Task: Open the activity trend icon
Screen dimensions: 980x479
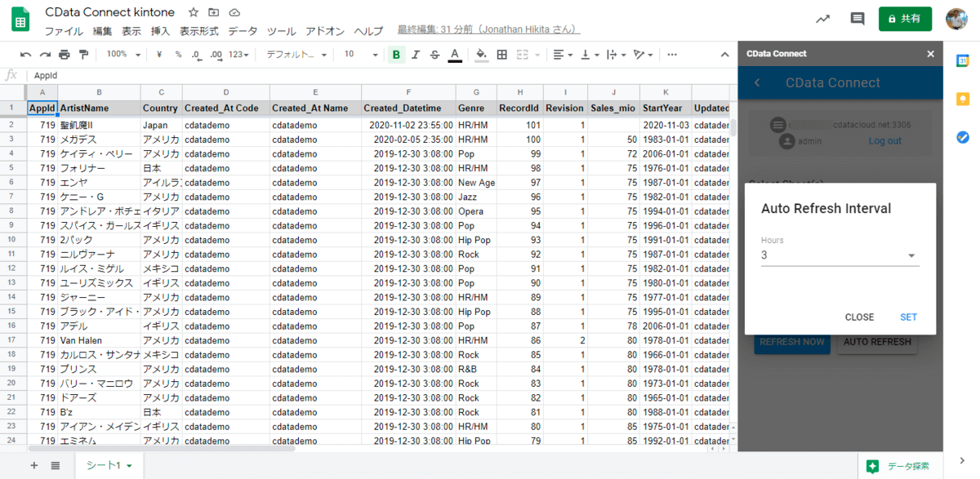Action: [x=822, y=19]
